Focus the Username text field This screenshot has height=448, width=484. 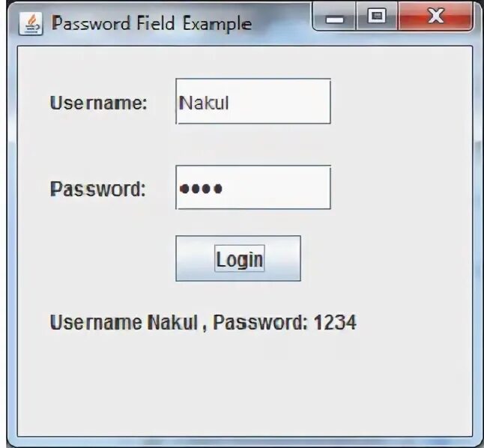click(x=253, y=101)
